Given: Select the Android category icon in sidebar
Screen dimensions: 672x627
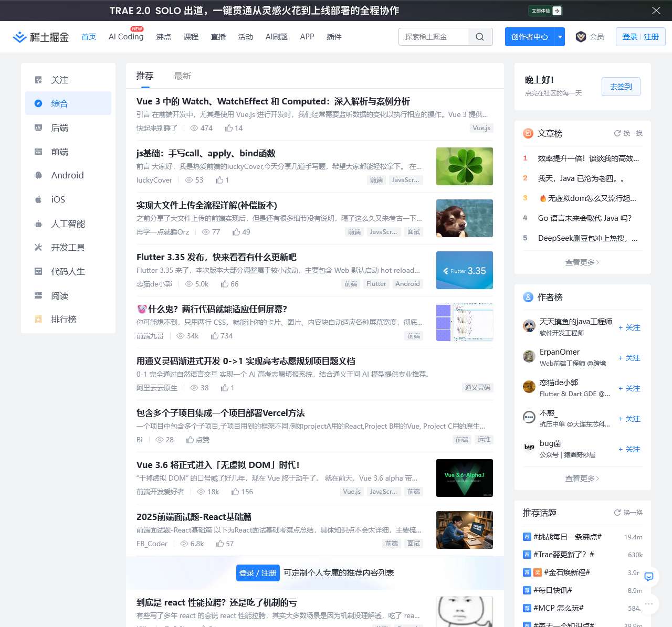Looking at the screenshot, I should (x=38, y=175).
